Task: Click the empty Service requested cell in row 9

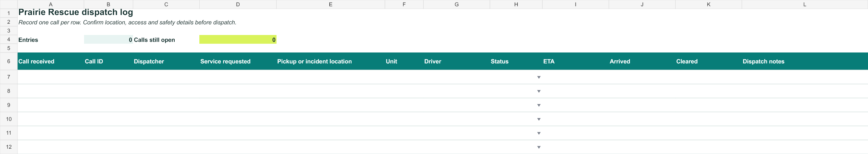Action: 238,105
